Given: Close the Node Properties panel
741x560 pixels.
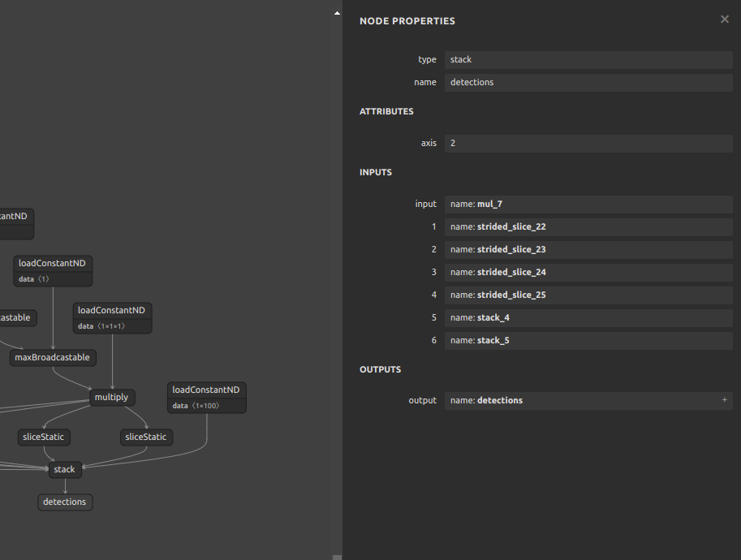Looking at the screenshot, I should pyautogui.click(x=724, y=19).
